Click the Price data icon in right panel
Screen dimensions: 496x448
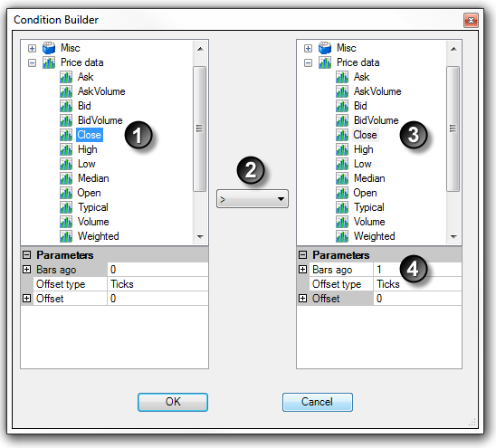pyautogui.click(x=325, y=62)
